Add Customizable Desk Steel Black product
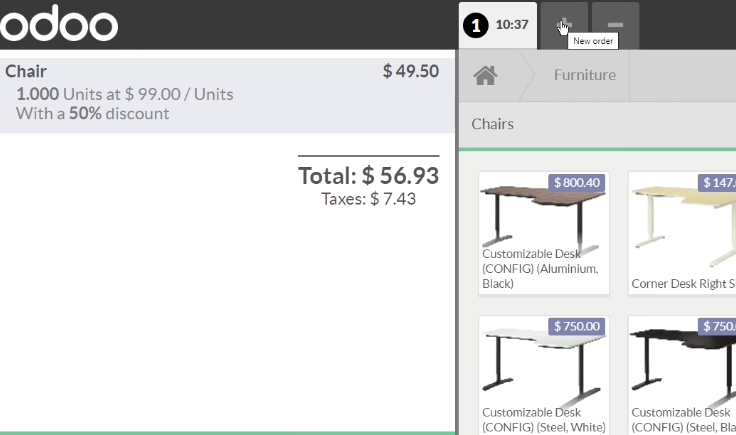 click(x=682, y=375)
